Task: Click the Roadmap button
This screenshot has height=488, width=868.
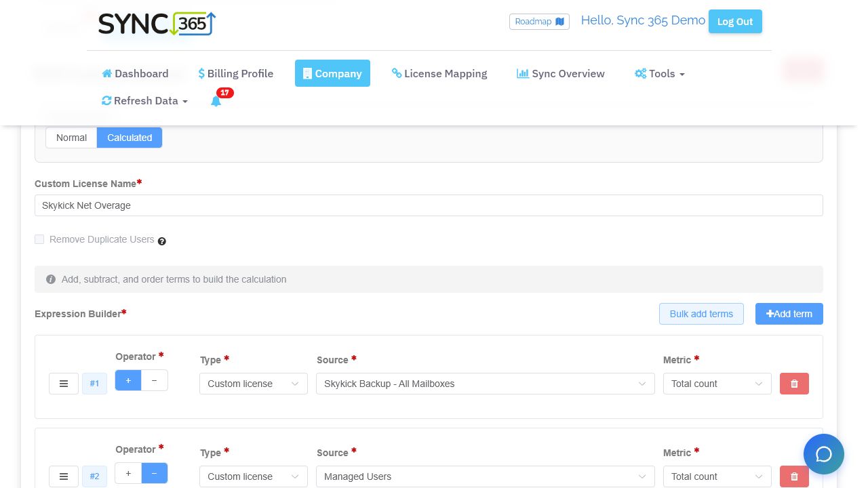Action: point(539,22)
